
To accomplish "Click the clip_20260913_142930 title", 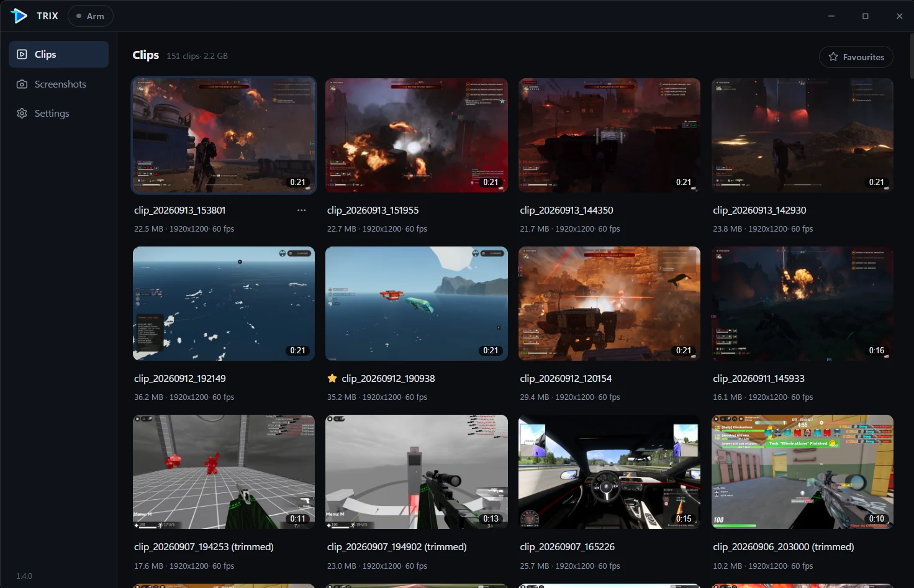I will (759, 210).
